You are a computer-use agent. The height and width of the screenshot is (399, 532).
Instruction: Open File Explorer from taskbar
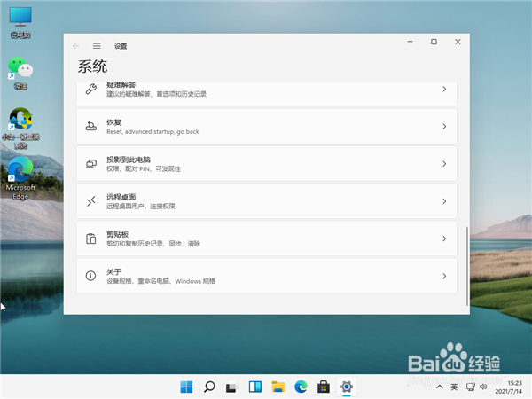point(278,387)
